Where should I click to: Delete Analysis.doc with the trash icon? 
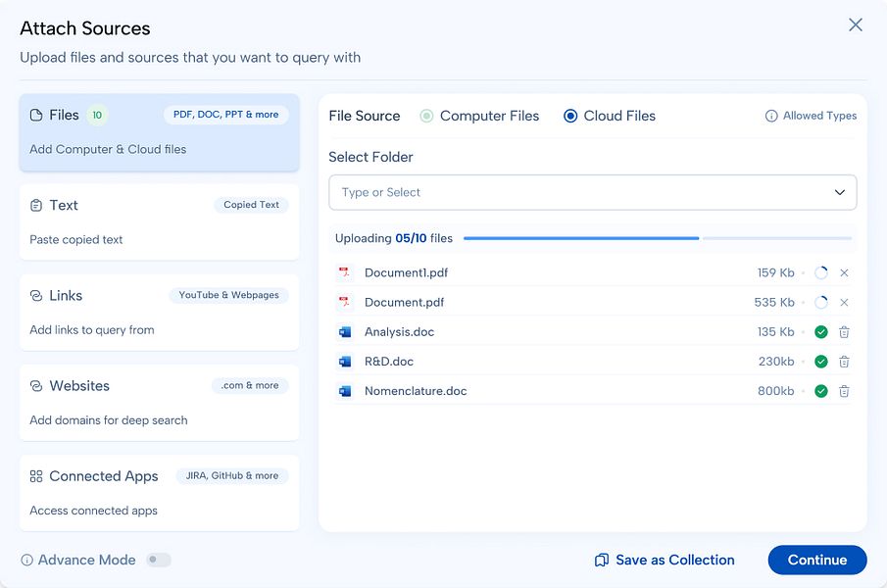844,332
